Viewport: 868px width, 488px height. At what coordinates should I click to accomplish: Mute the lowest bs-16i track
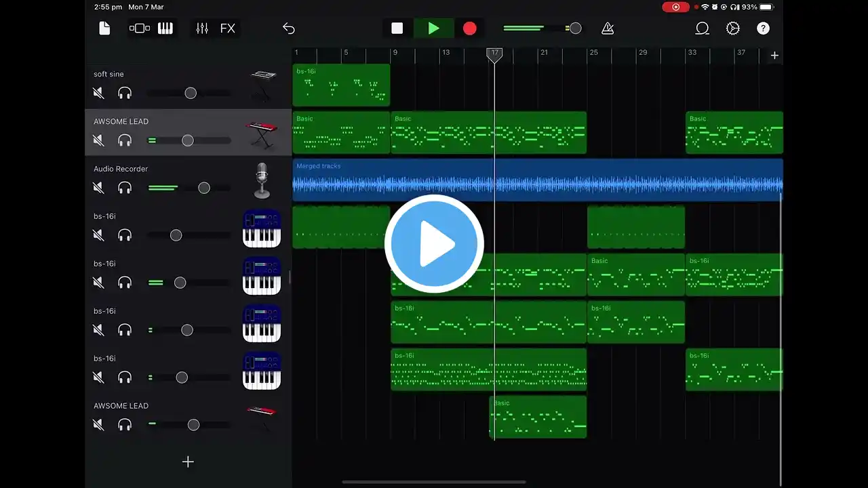point(98,378)
